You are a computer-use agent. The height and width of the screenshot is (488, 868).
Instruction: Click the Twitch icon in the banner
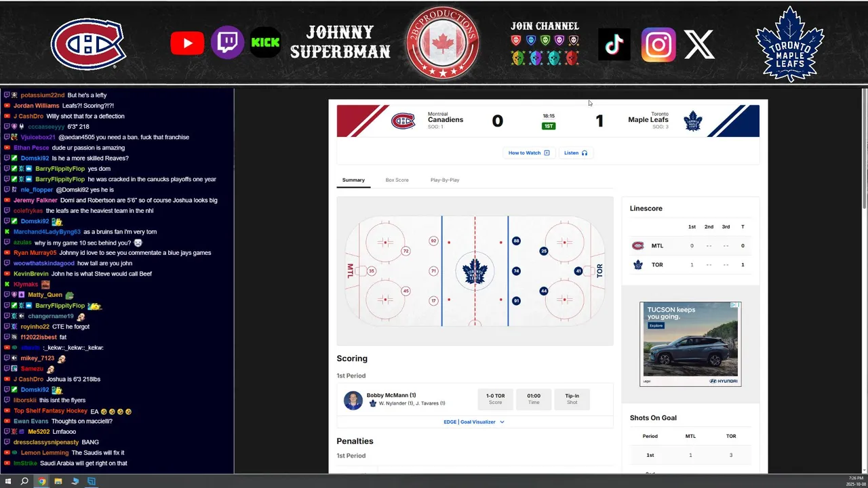(x=227, y=43)
